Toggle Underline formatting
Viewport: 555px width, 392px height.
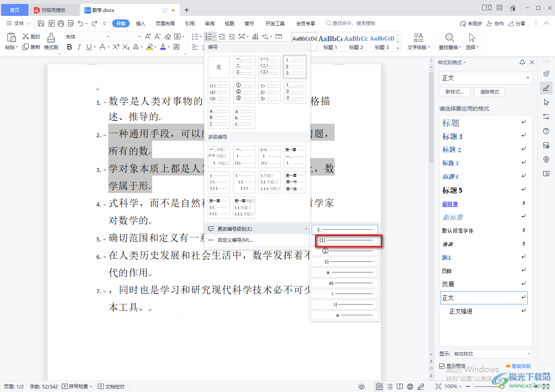[88, 47]
